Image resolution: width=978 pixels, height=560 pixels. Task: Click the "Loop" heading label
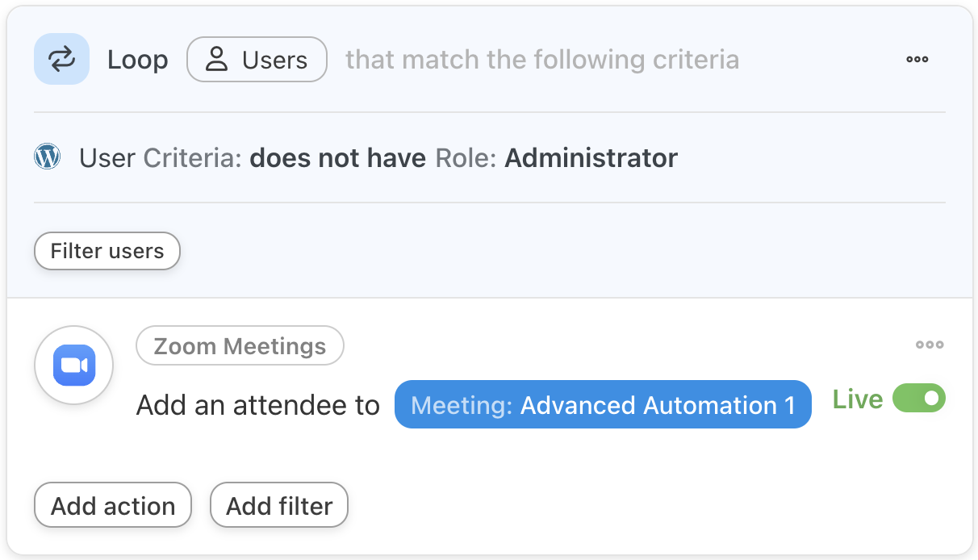(138, 60)
